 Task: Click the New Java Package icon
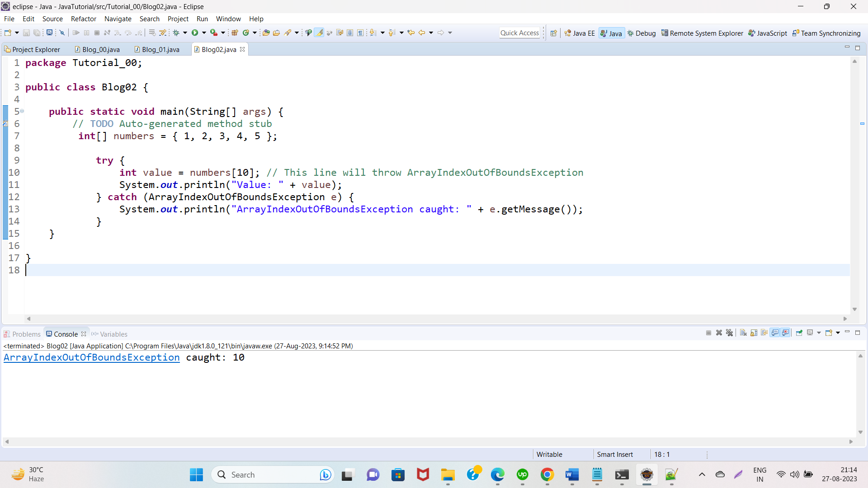pyautogui.click(x=235, y=33)
